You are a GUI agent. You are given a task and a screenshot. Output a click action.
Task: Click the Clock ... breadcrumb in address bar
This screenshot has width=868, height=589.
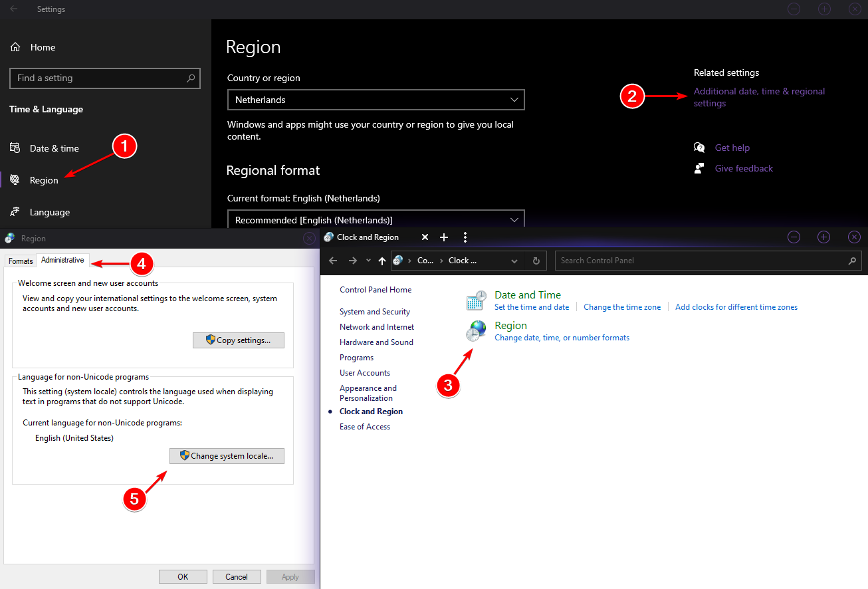pyautogui.click(x=463, y=261)
